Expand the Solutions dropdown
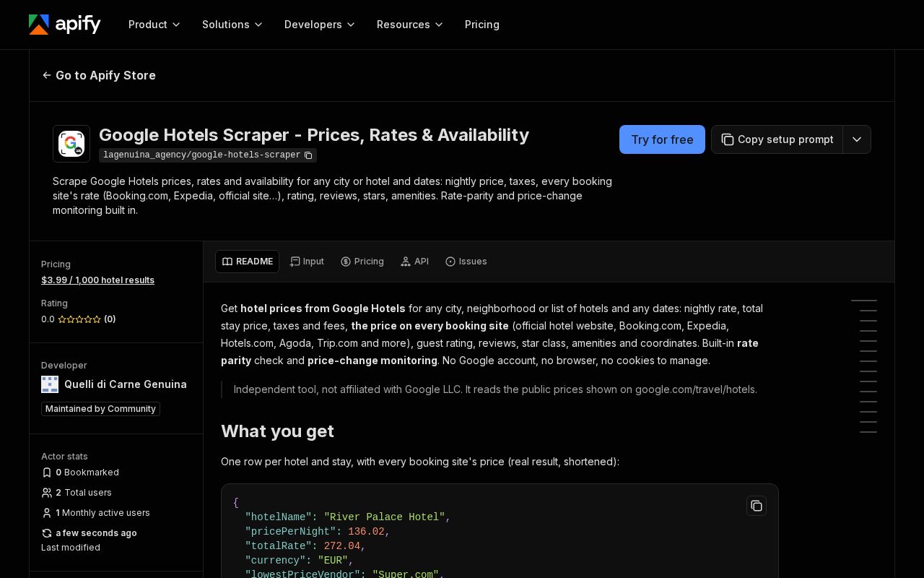This screenshot has width=924, height=578. pos(232,25)
